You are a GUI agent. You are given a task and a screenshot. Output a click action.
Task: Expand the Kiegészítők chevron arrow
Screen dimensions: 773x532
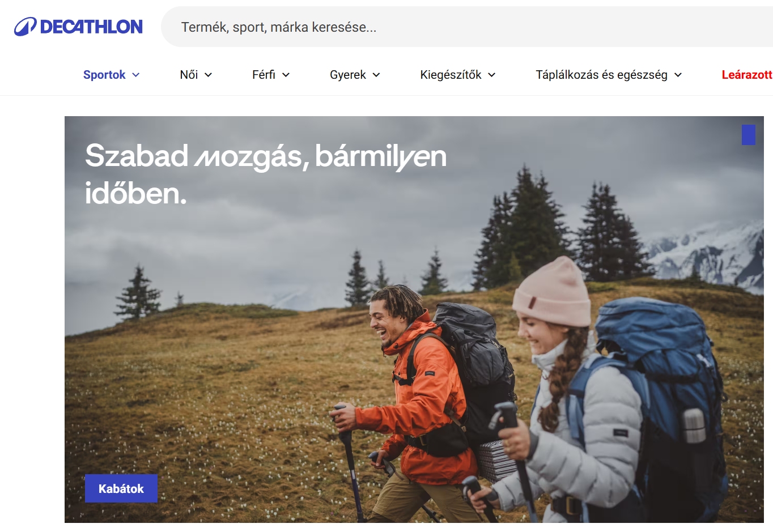491,75
